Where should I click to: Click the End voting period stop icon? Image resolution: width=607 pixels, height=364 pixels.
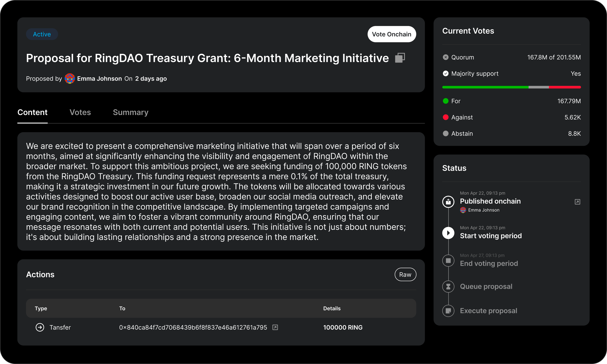448,260
